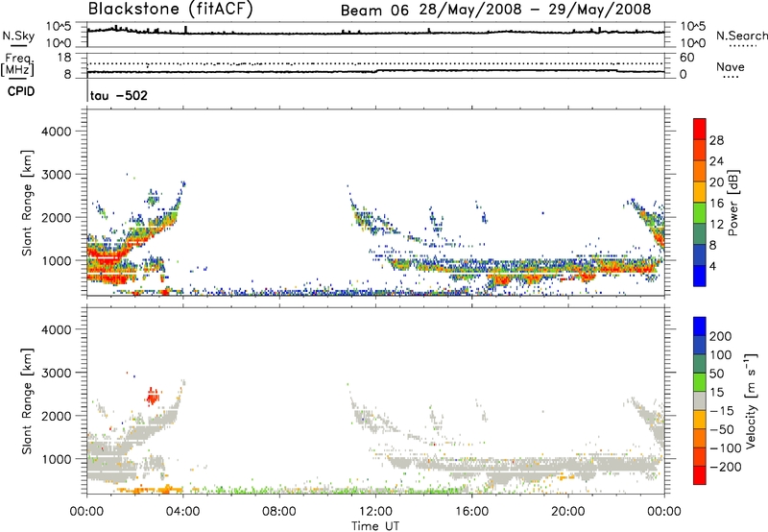The height and width of the screenshot is (532, 768).
Task: Click the blue bottom of power color bar
Action: coord(700,276)
